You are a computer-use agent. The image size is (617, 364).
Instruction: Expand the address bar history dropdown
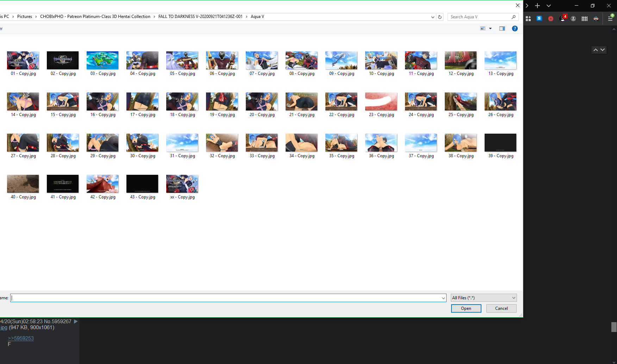coord(433,17)
